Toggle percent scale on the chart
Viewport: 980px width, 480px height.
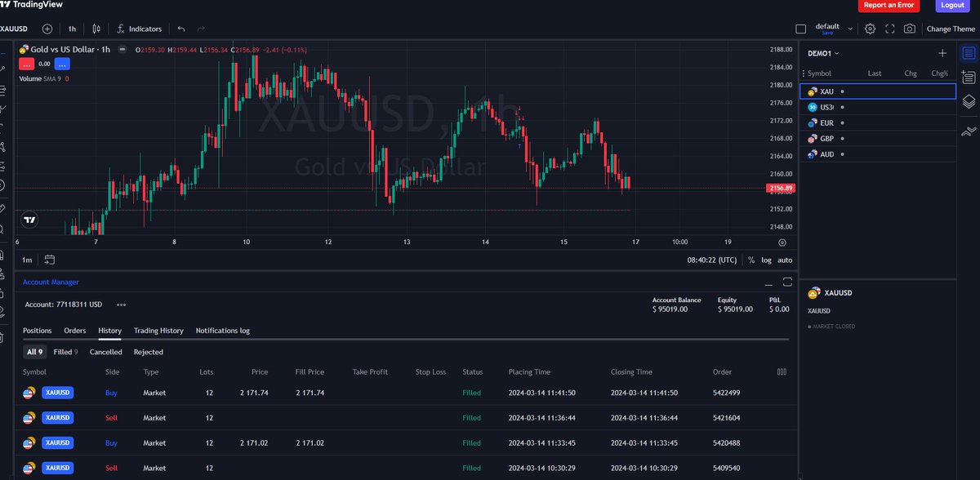[751, 260]
